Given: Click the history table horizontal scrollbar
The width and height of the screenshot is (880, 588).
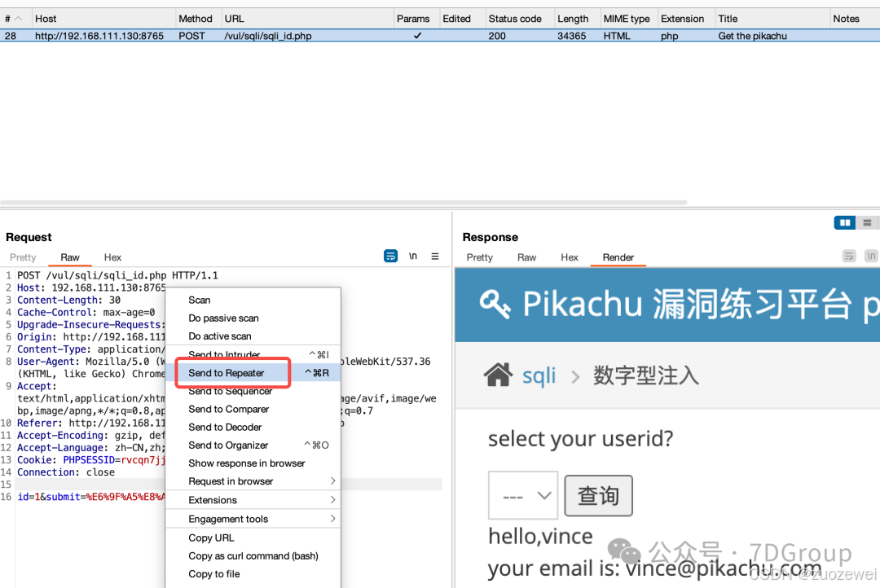Looking at the screenshot, I should pos(344,203).
